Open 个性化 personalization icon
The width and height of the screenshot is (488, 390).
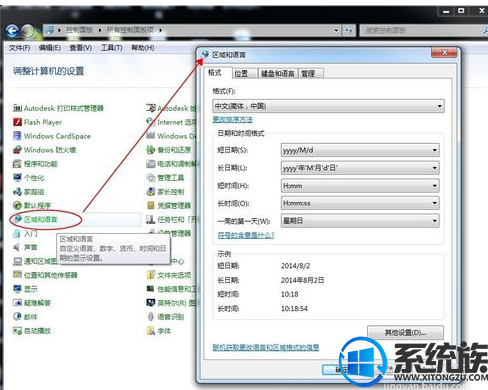pos(17,178)
